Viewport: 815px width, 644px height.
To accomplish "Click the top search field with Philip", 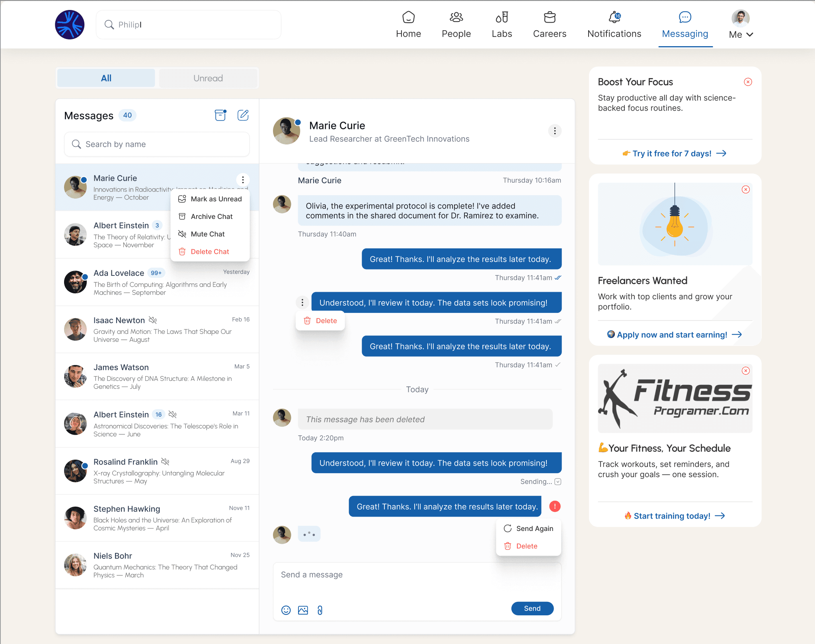I will coord(189,25).
